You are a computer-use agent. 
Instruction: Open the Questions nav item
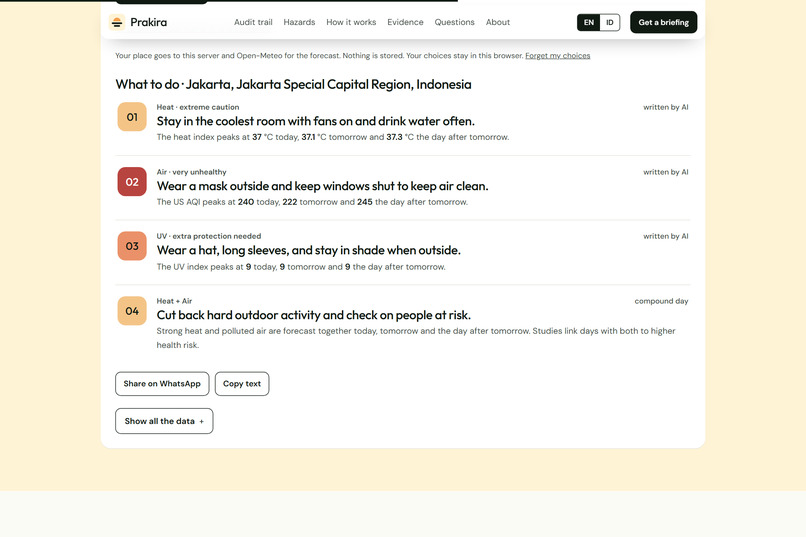[x=454, y=22]
